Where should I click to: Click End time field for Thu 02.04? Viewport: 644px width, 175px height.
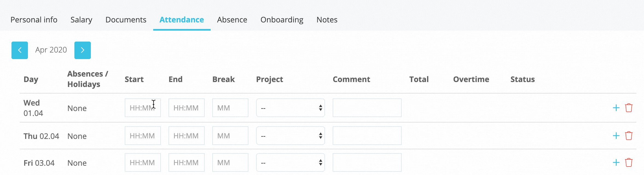(x=186, y=136)
